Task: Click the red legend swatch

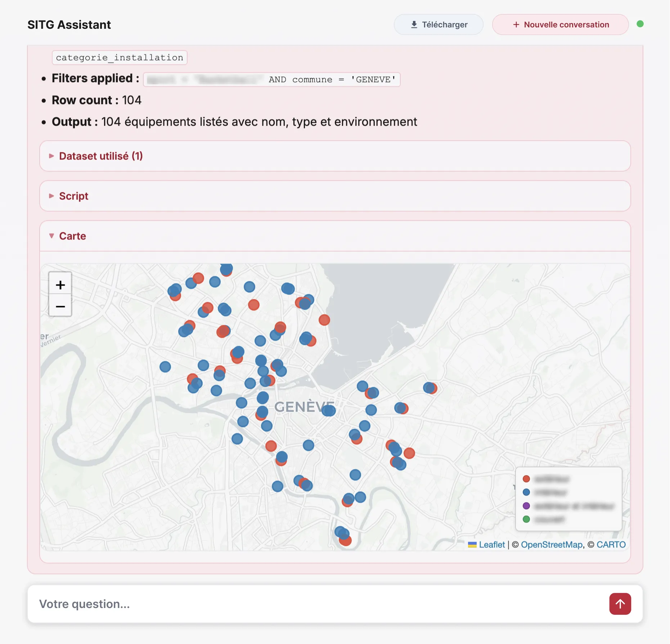Action: coord(526,479)
